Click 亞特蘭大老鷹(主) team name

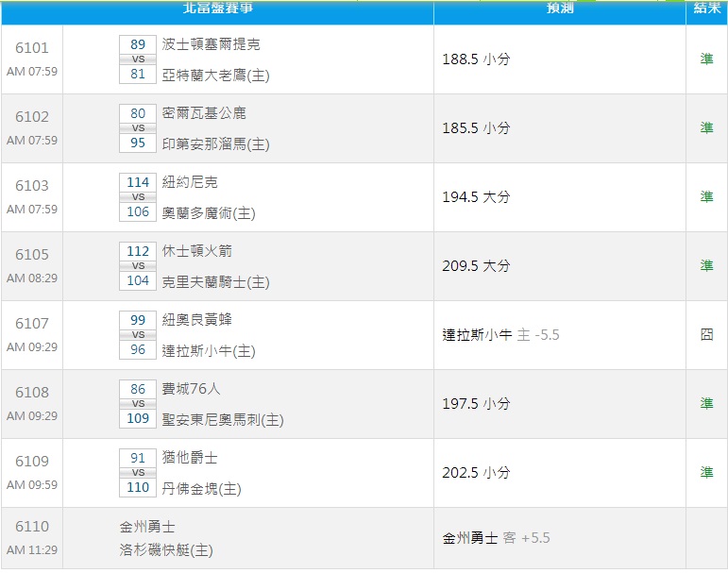point(216,76)
